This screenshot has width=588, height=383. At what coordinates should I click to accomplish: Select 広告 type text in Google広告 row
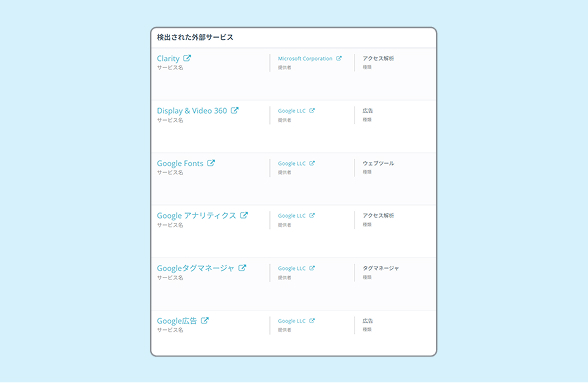click(x=368, y=321)
